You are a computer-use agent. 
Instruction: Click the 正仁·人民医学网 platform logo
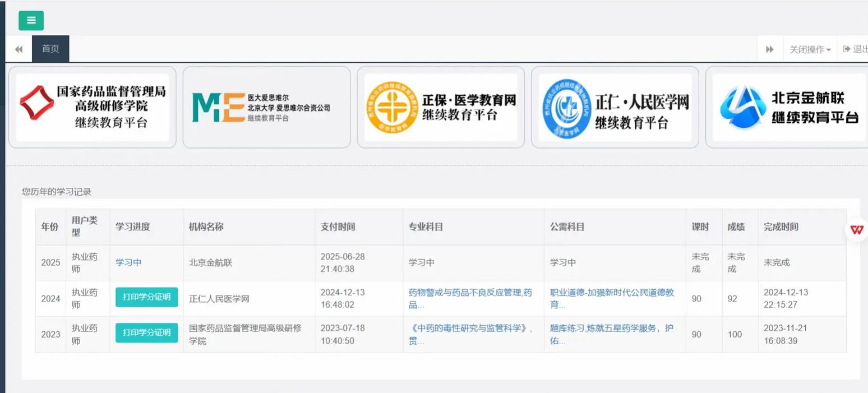tap(615, 107)
